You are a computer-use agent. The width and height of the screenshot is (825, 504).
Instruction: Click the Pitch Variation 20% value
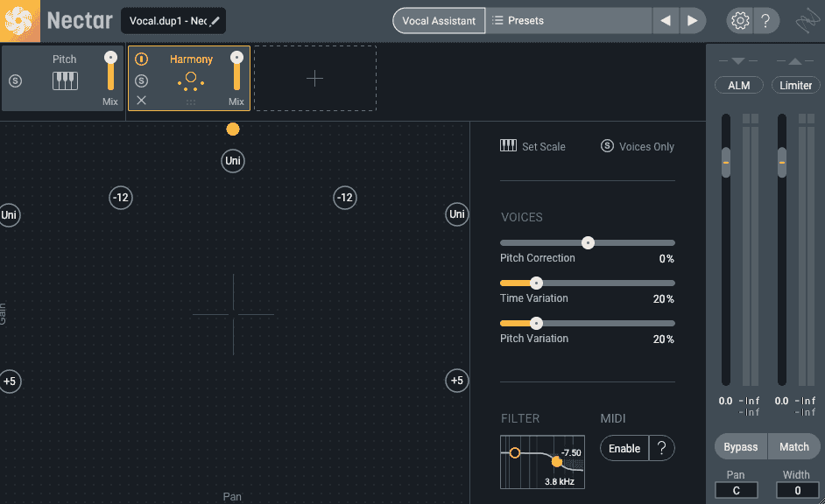click(x=664, y=339)
